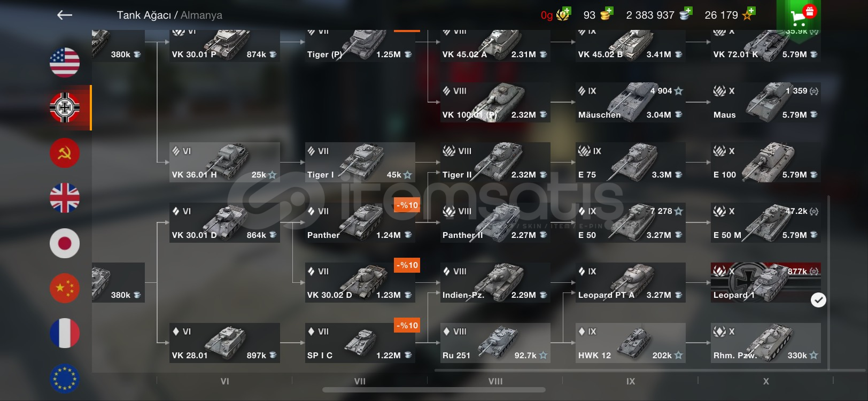Toggle the Leopard 1 selected checkmark
The width and height of the screenshot is (868, 401).
coord(818,300)
